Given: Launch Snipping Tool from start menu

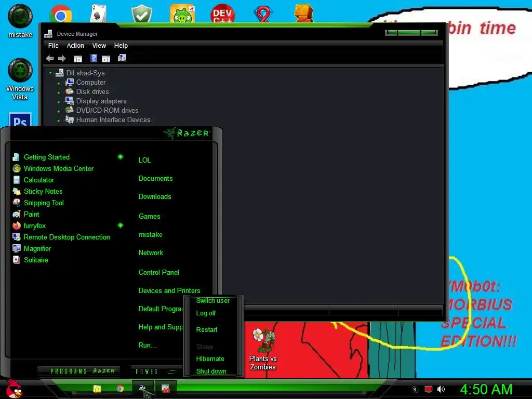Looking at the screenshot, I should click(x=38, y=203).
